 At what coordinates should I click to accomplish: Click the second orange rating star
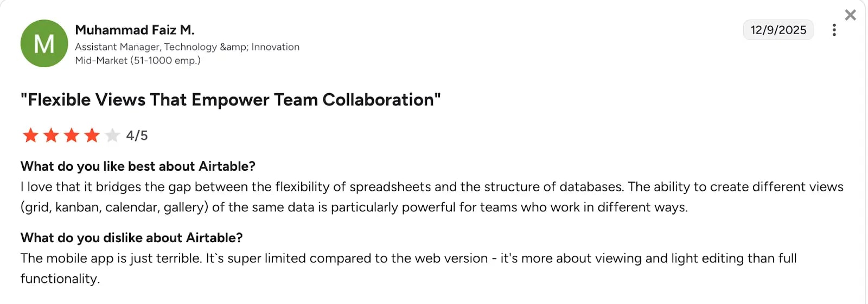click(x=51, y=135)
